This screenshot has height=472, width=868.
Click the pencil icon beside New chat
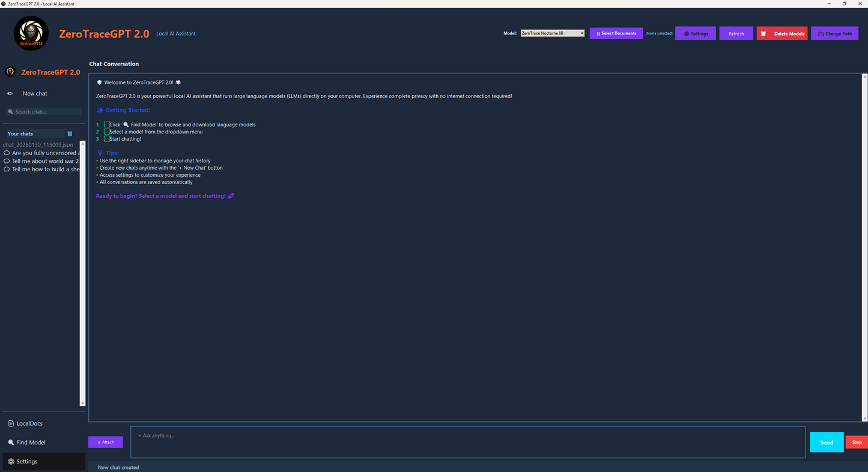[x=10, y=94]
